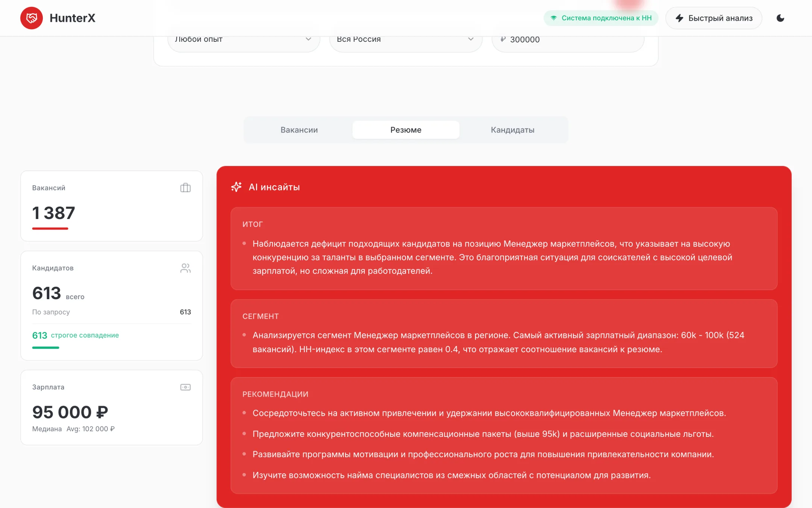Click the Avg: 102 000 ₽ text
The image size is (812, 508).
pos(91,429)
